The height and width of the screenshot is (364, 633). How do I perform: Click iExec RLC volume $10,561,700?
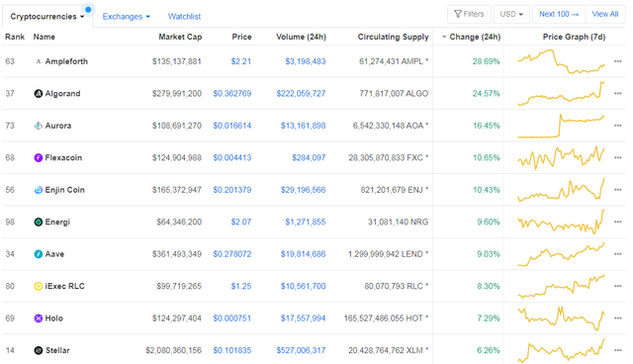point(304,286)
